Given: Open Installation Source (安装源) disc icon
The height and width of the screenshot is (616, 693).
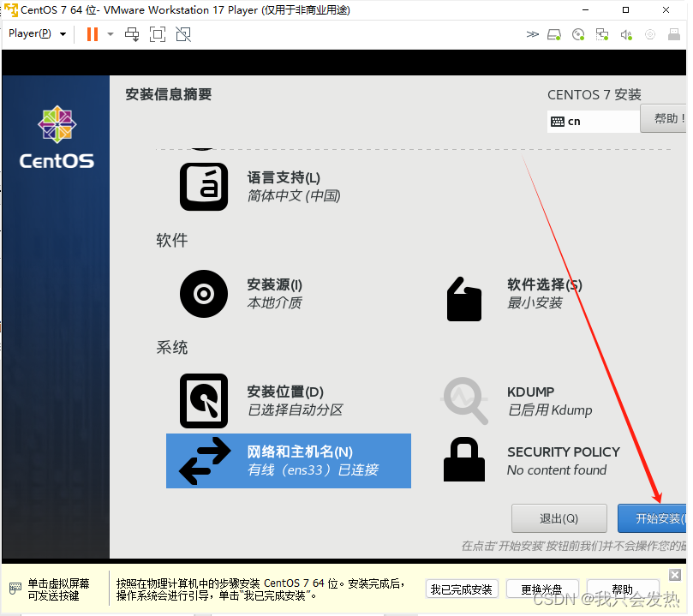Looking at the screenshot, I should (x=204, y=294).
